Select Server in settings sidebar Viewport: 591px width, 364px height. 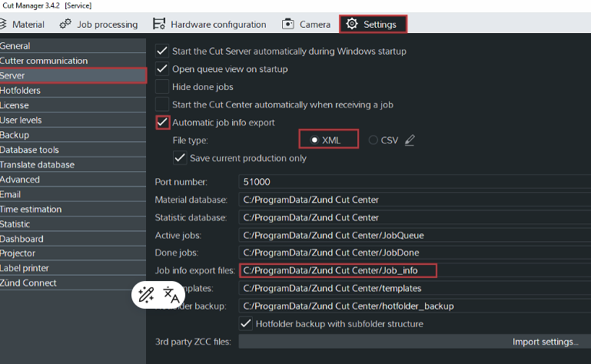(x=73, y=75)
